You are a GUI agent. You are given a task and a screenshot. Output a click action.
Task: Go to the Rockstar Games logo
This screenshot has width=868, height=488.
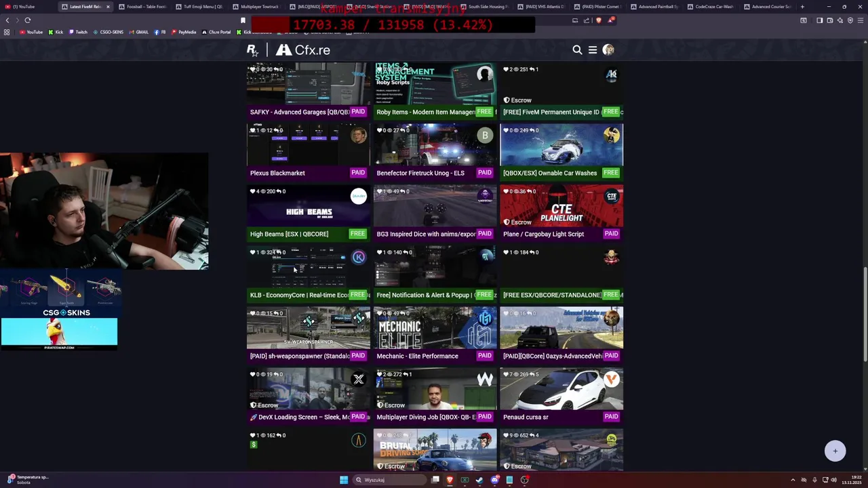(x=252, y=49)
